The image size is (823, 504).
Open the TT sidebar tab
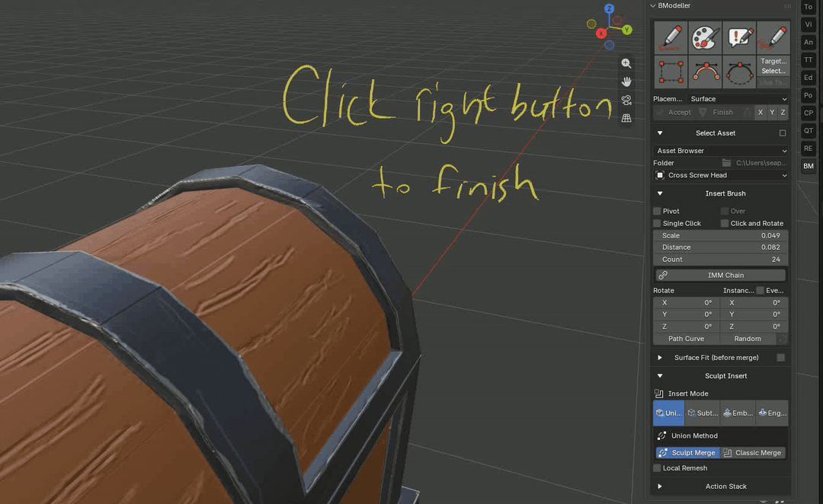coord(808,60)
